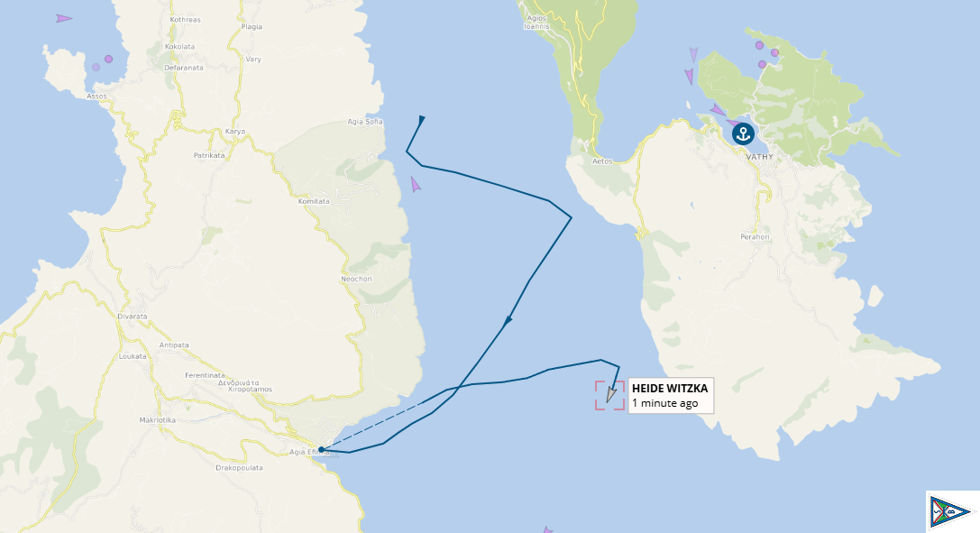Click the VATHY town label

(760, 157)
